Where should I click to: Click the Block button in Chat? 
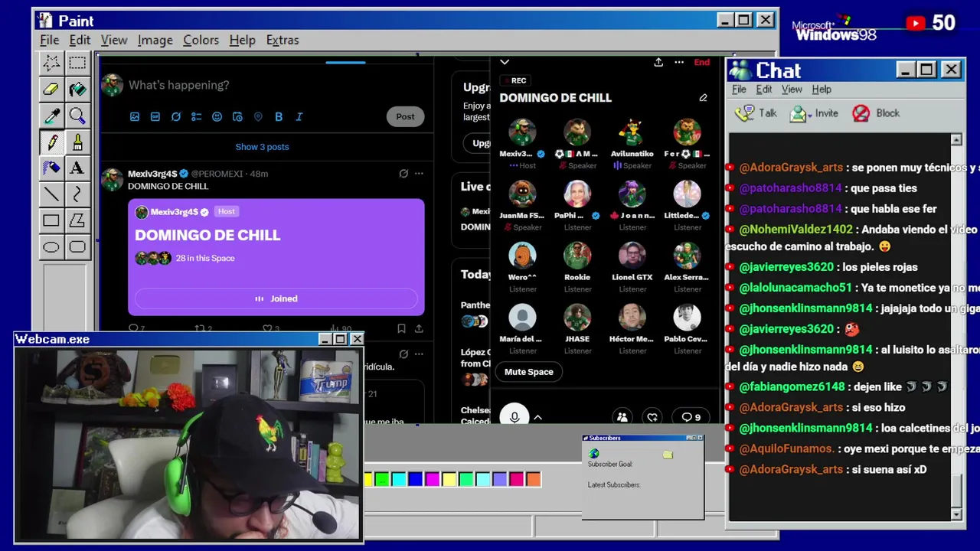click(x=876, y=113)
